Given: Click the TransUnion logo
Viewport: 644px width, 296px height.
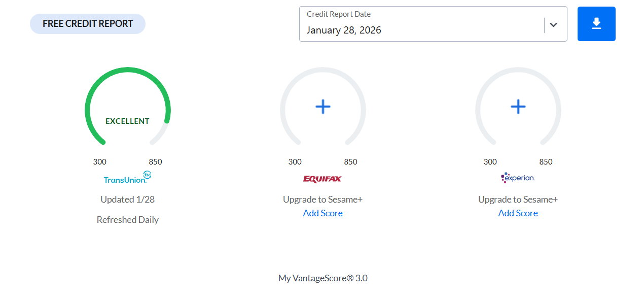Looking at the screenshot, I should 127,178.
